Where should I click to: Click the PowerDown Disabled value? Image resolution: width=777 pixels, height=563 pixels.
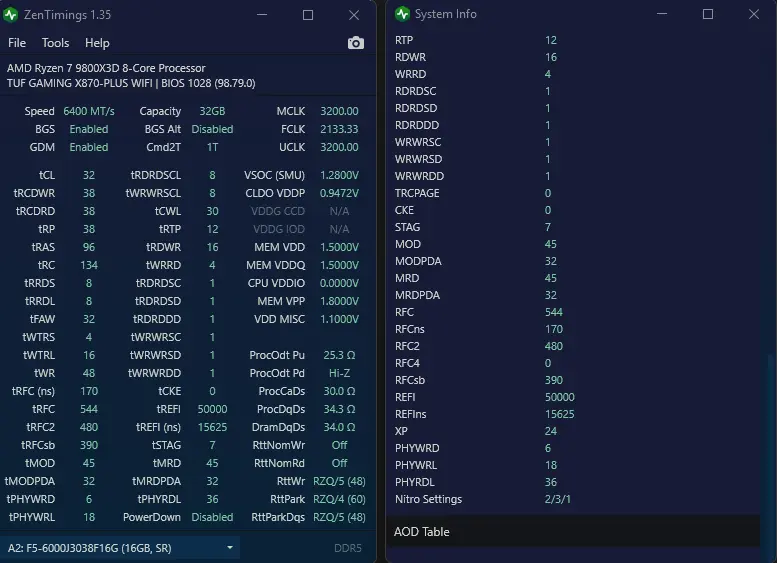(x=212, y=517)
